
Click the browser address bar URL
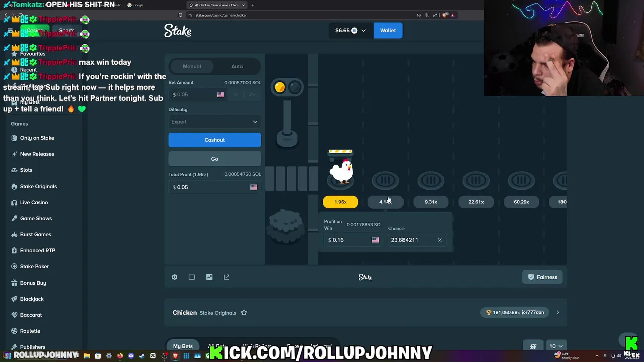coord(221,15)
